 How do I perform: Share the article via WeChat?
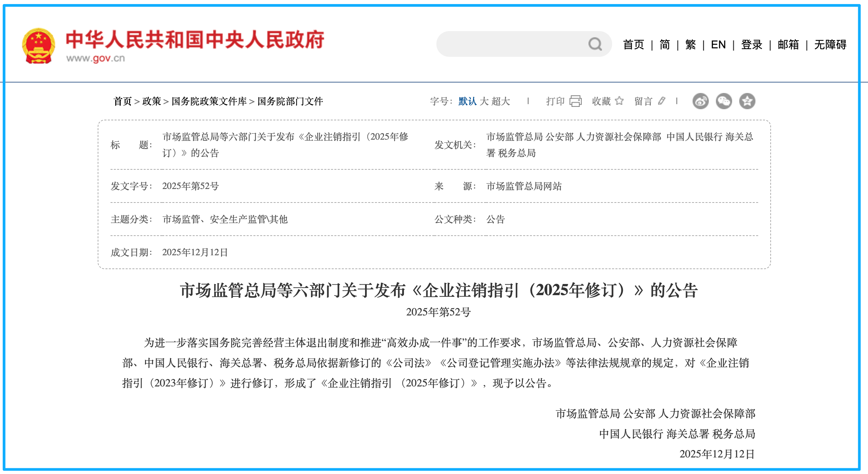click(x=724, y=101)
